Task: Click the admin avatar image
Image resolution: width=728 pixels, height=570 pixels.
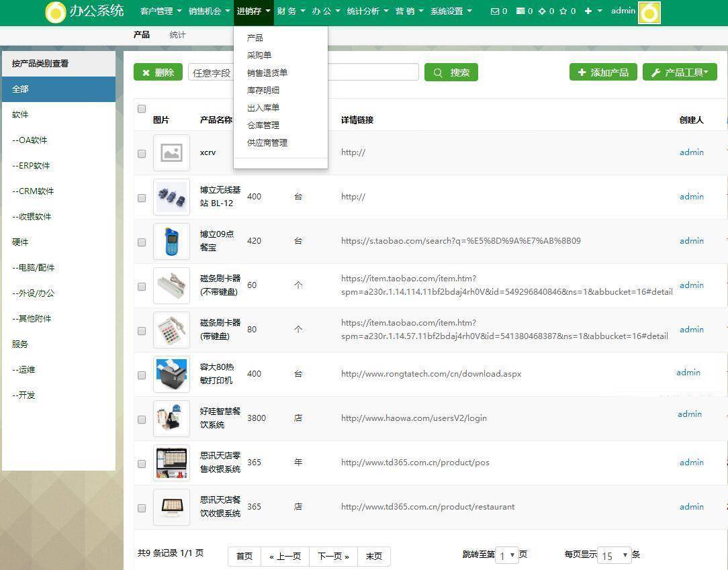Action: click(649, 13)
